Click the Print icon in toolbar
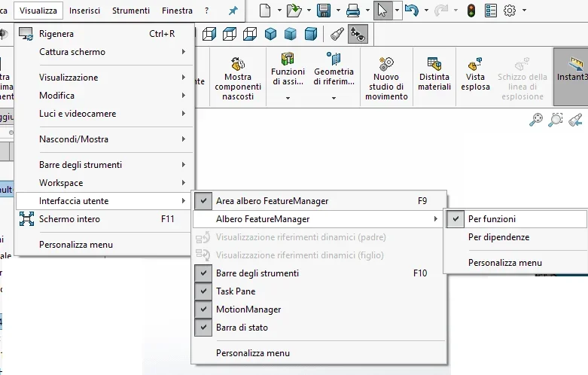Viewport: 588px width, 375px height. [x=353, y=11]
